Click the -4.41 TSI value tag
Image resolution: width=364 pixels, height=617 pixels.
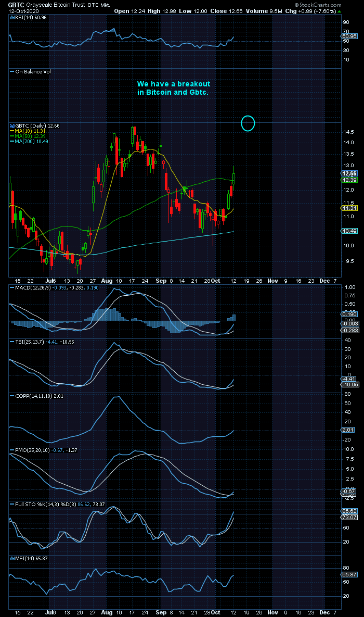[349, 379]
